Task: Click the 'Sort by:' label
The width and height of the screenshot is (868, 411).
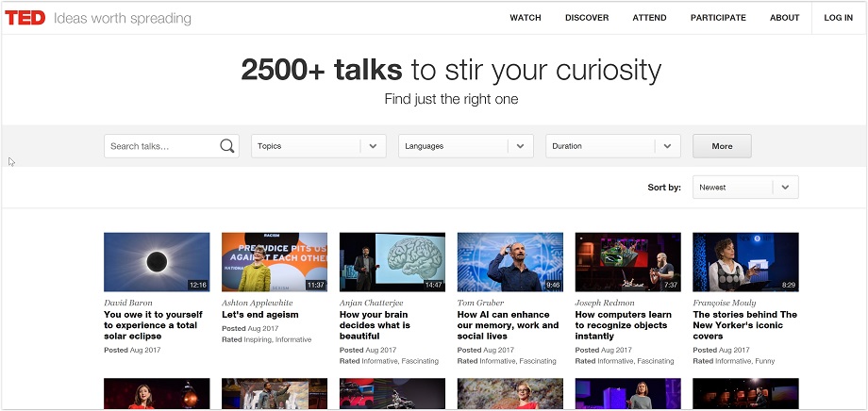Action: tap(664, 187)
